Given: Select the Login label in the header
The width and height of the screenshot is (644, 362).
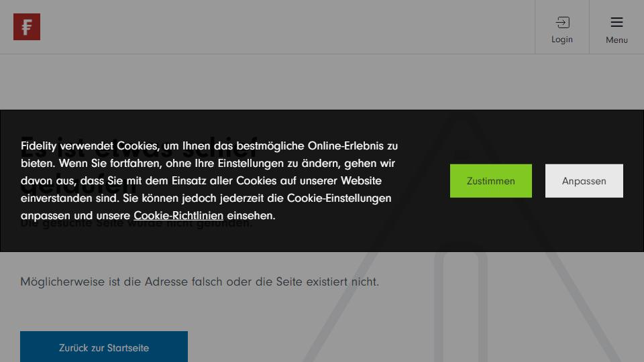Looking at the screenshot, I should click(x=562, y=40).
